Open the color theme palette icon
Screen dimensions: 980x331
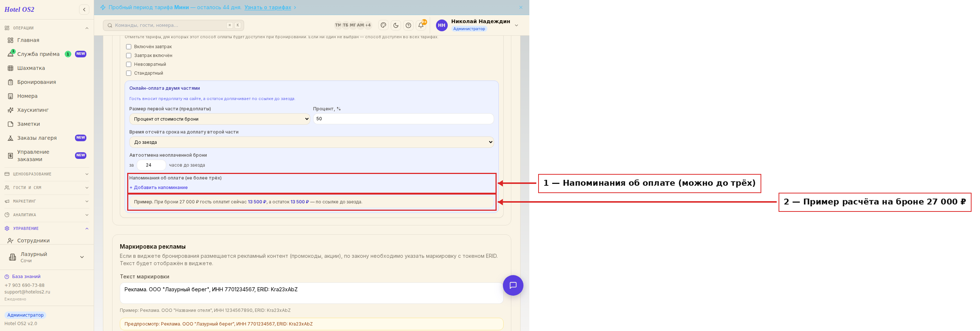click(x=383, y=25)
